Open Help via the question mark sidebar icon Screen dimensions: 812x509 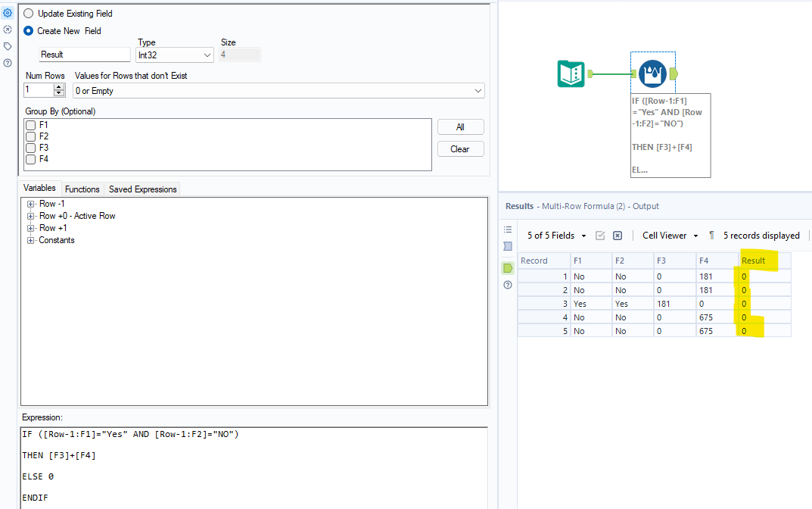click(8, 62)
